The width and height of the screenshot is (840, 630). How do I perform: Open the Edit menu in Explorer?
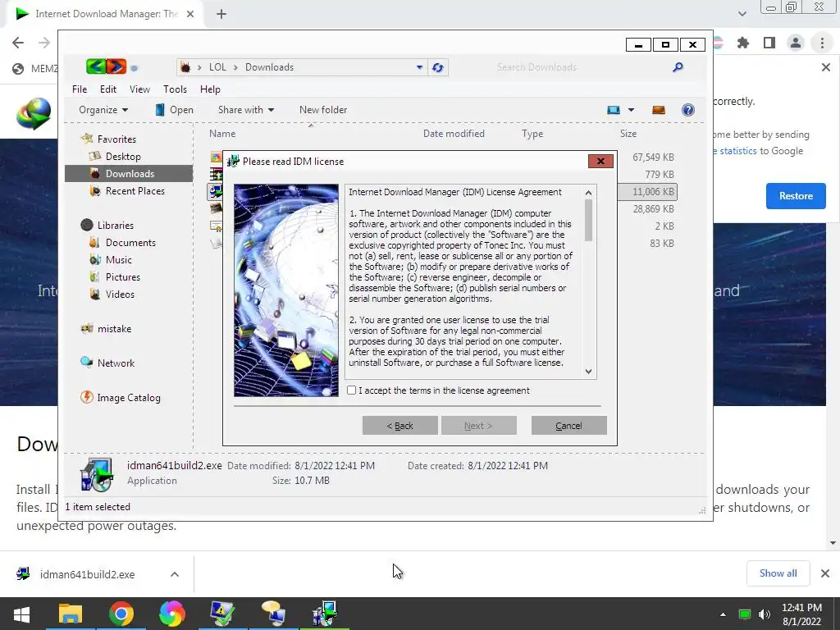click(x=107, y=89)
